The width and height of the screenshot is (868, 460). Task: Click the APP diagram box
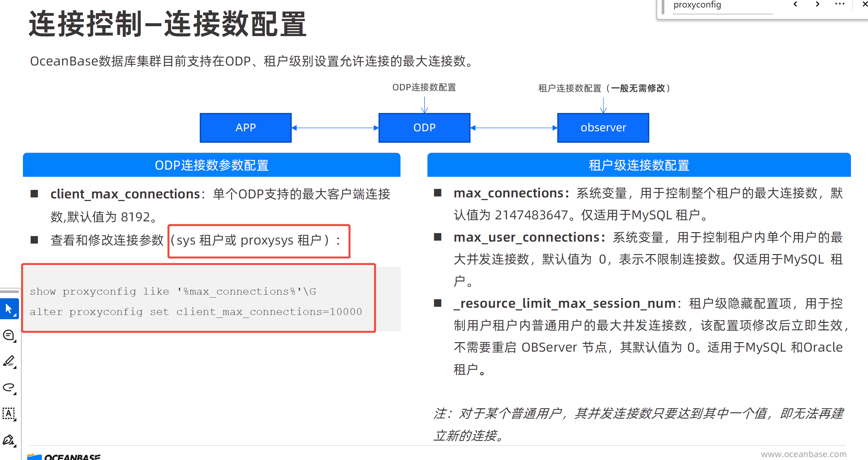(x=245, y=128)
